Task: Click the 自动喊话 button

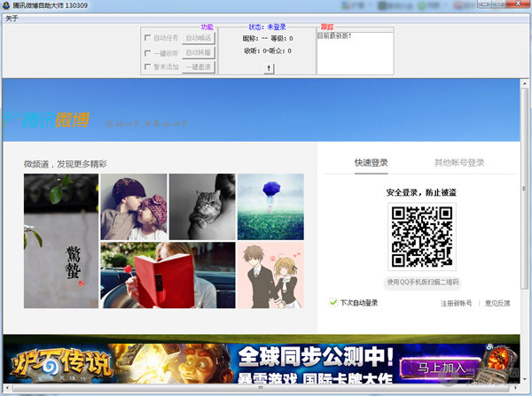Action: click(x=199, y=37)
